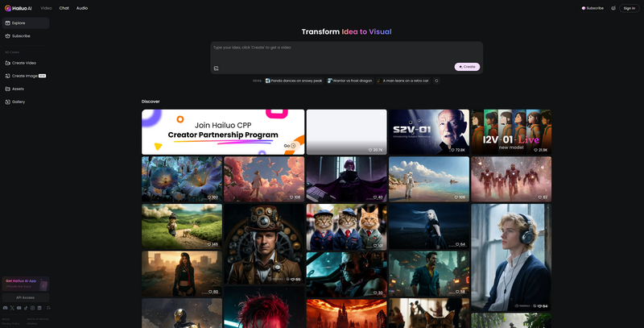Open the astronaut on beach thumbnail
The width and height of the screenshot is (644, 328).
pyautogui.click(x=429, y=179)
